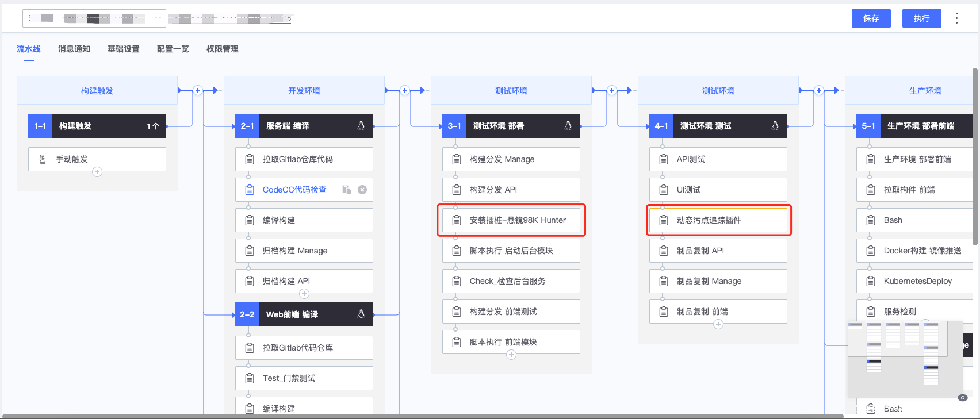
Task: Add stage between 开发环境 and first 测试环境
Action: pos(405,90)
